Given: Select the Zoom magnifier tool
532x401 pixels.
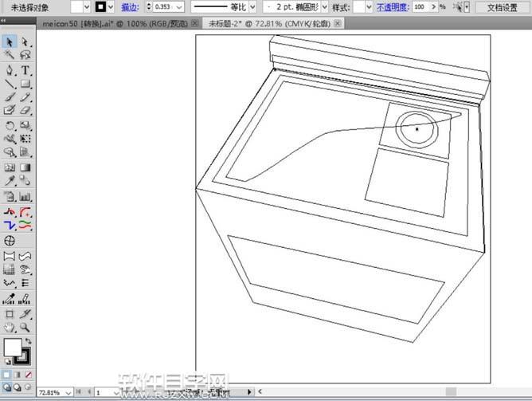Looking at the screenshot, I should pyautogui.click(x=25, y=328).
